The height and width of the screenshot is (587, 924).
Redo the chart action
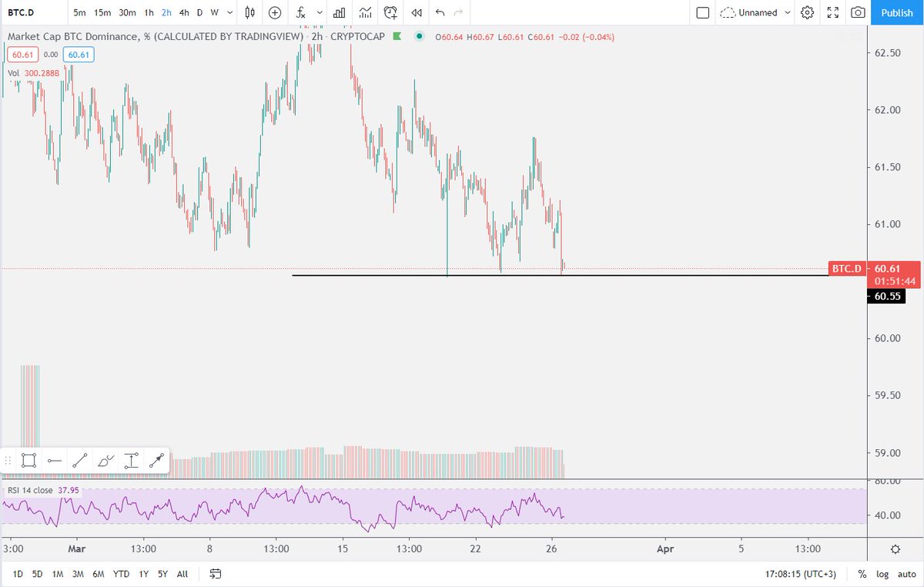click(460, 12)
